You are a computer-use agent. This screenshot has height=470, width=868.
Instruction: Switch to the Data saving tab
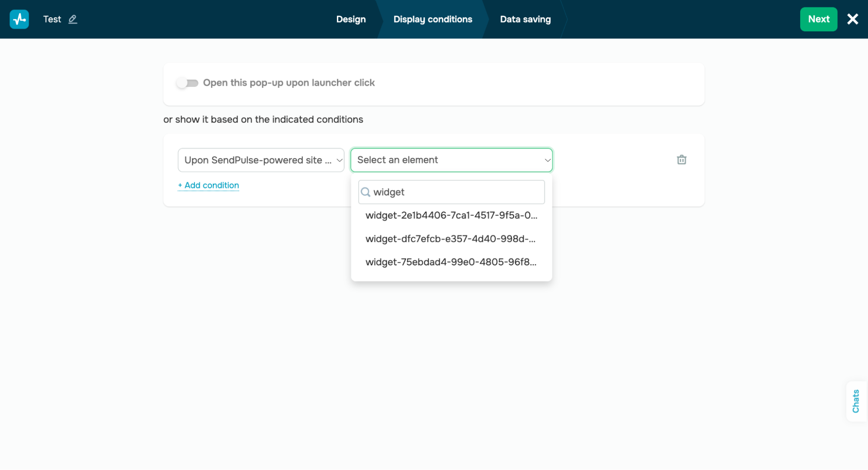525,19
